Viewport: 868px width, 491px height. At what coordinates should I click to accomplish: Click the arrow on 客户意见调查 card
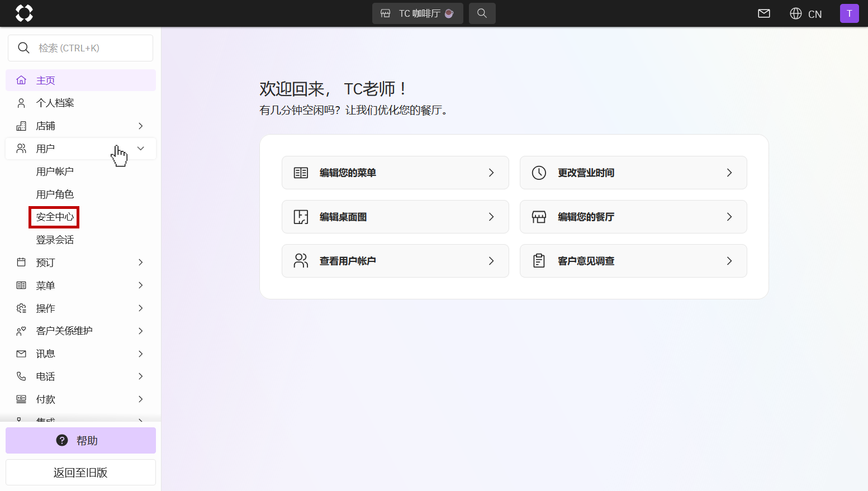(x=729, y=261)
